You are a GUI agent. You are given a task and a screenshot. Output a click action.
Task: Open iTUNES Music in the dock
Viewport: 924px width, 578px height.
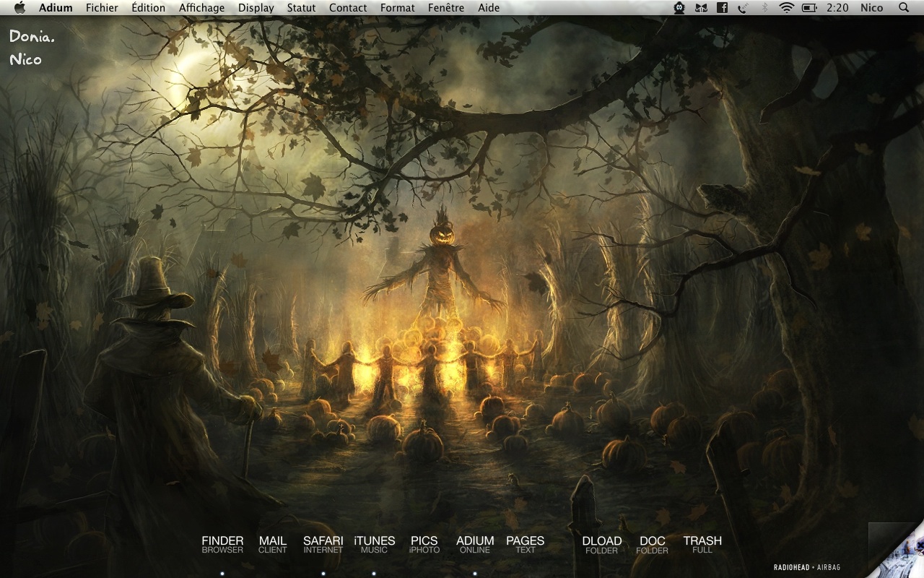click(x=374, y=545)
